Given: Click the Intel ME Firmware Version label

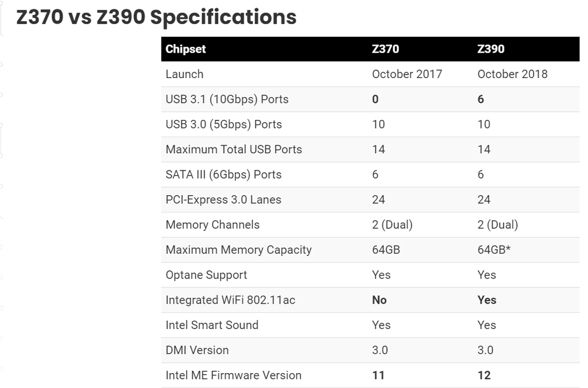Looking at the screenshot, I should tap(233, 375).
